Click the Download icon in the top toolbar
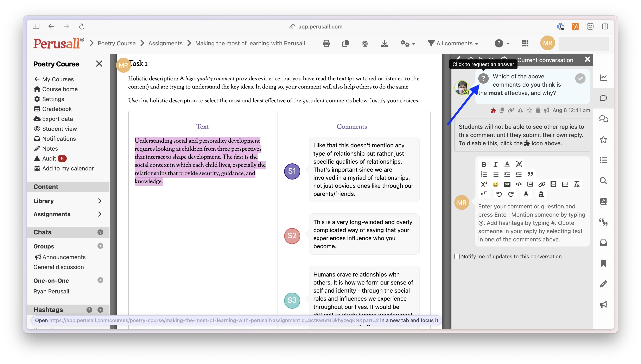Image resolution: width=641 pixels, height=364 pixels. pyautogui.click(x=385, y=43)
